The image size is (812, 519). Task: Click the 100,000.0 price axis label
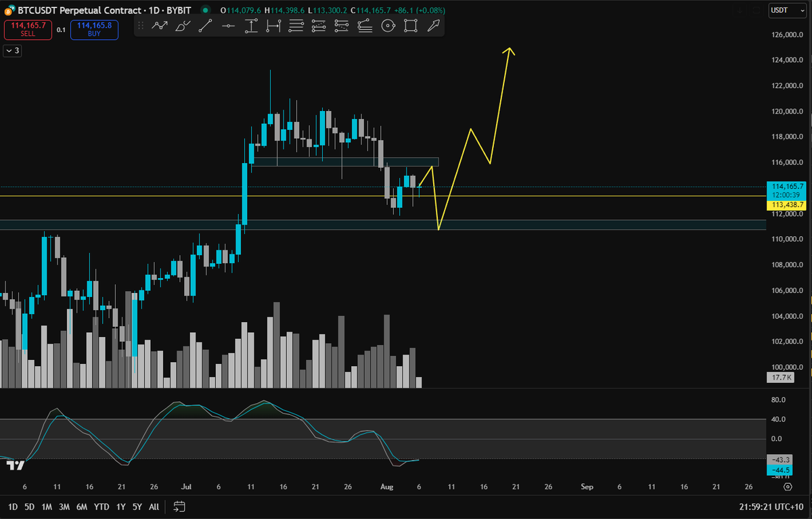tap(788, 367)
